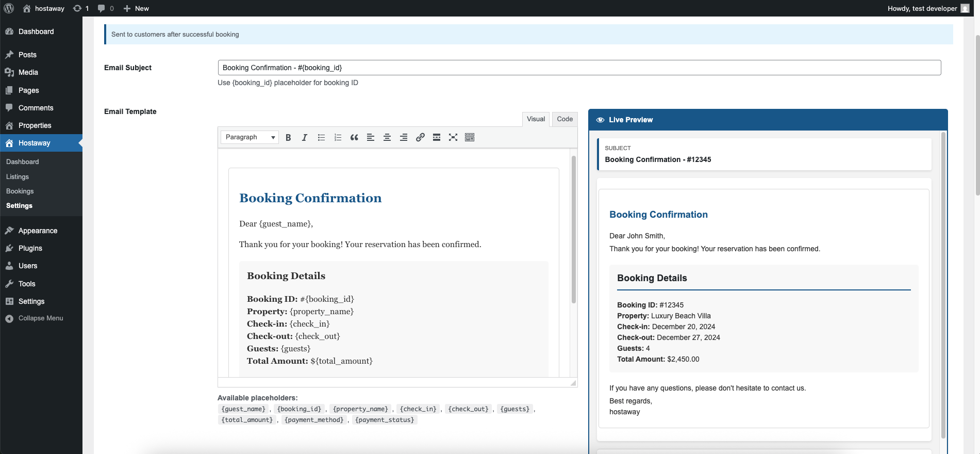The height and width of the screenshot is (454, 980).
Task: Click the editor vertical scrollbar
Action: coord(573,230)
